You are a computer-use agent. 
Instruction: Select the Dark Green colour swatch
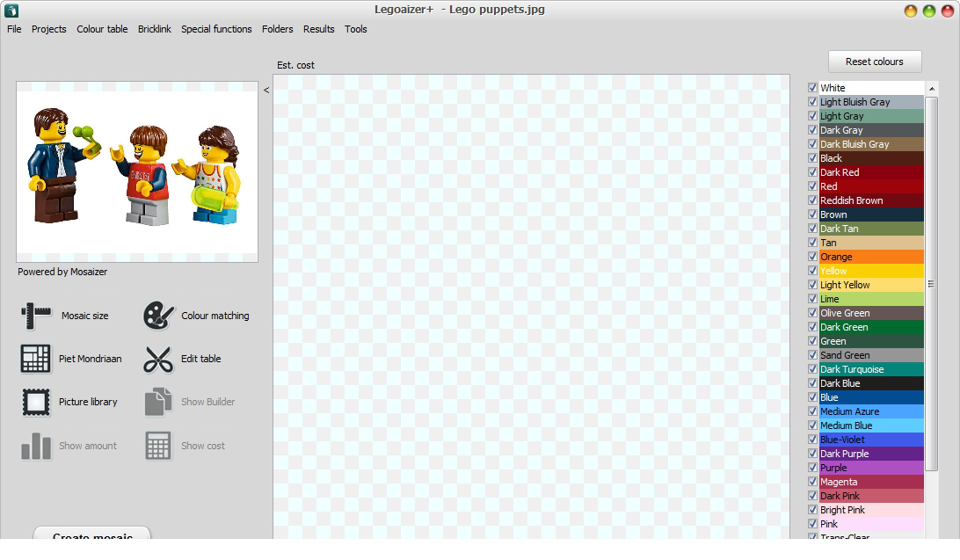point(871,327)
